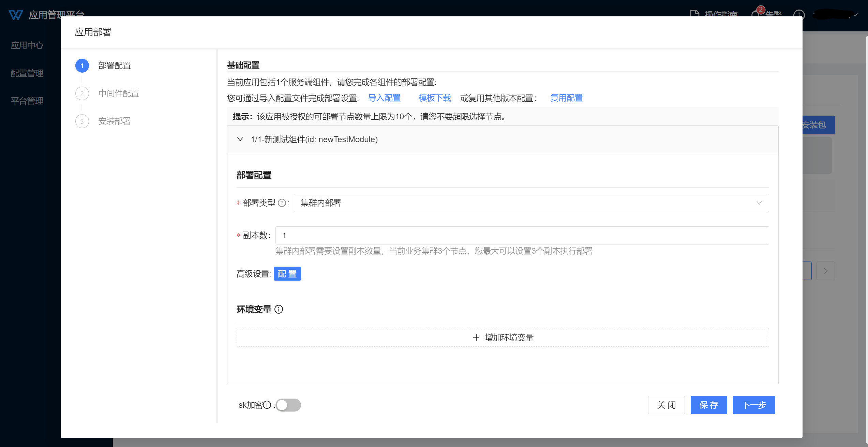This screenshot has width=868, height=447.
Task: Open the 部署类型 dropdown
Action: [531, 203]
